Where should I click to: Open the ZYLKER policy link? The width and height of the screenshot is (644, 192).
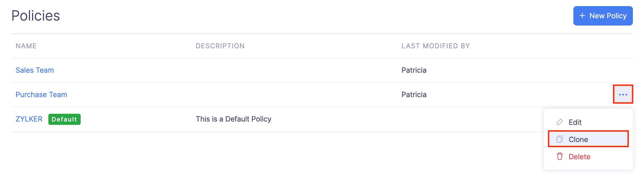point(29,119)
